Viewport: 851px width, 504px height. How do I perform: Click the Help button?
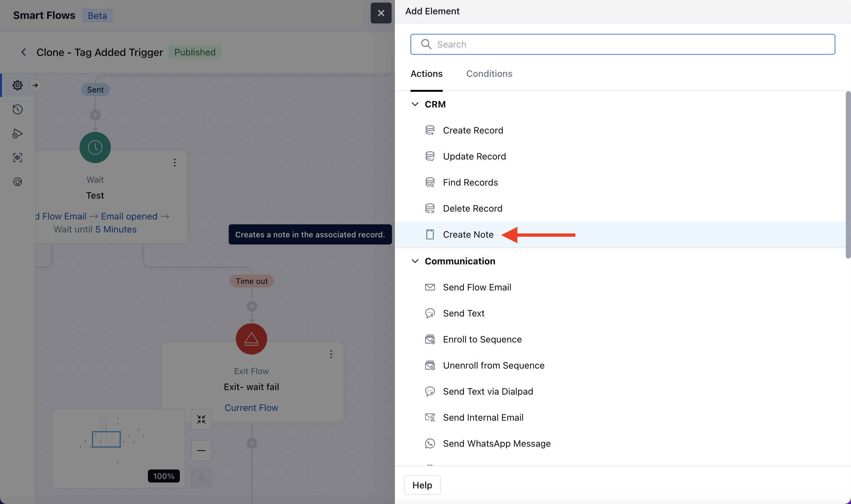click(x=422, y=485)
